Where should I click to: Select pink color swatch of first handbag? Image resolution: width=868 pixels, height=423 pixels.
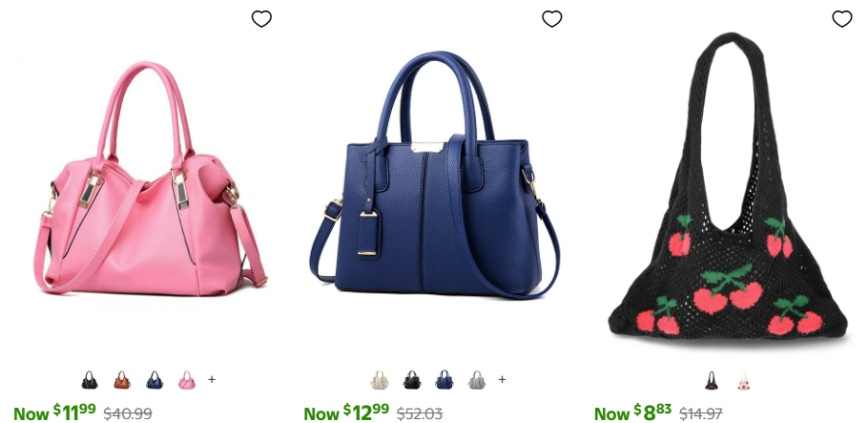187,380
